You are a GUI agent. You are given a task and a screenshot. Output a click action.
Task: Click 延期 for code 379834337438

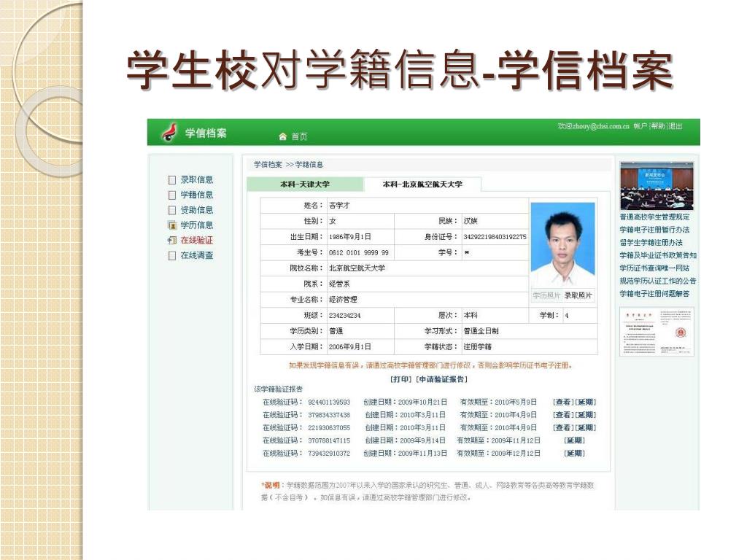click(x=586, y=415)
